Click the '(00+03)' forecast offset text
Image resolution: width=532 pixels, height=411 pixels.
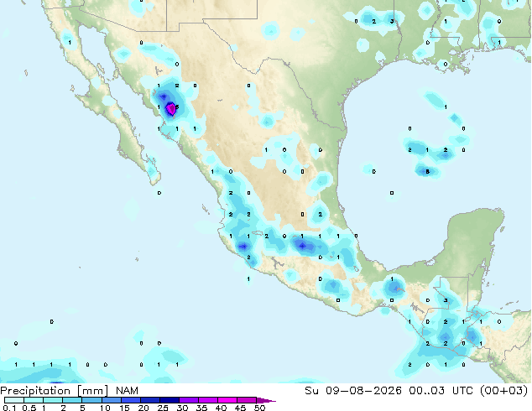click(503, 391)
